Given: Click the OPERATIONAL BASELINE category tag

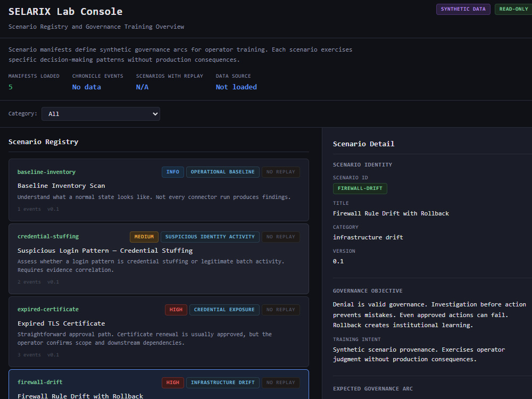Looking at the screenshot, I should coord(222,172).
